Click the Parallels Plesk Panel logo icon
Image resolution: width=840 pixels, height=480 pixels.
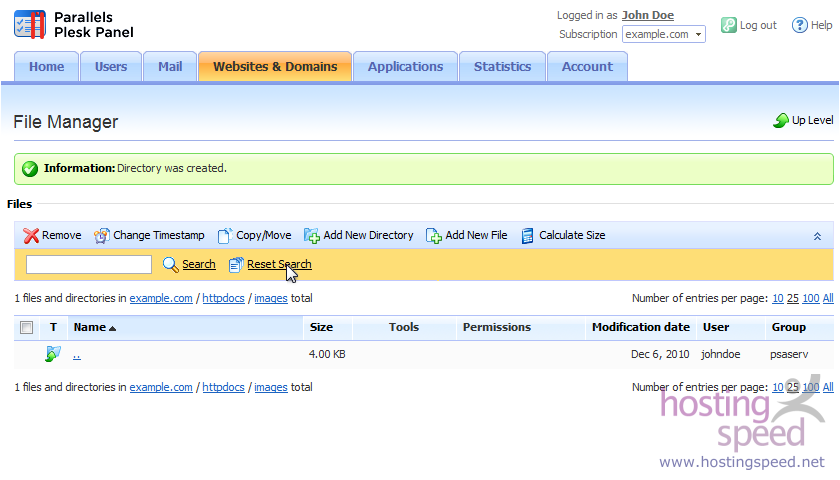[30, 25]
